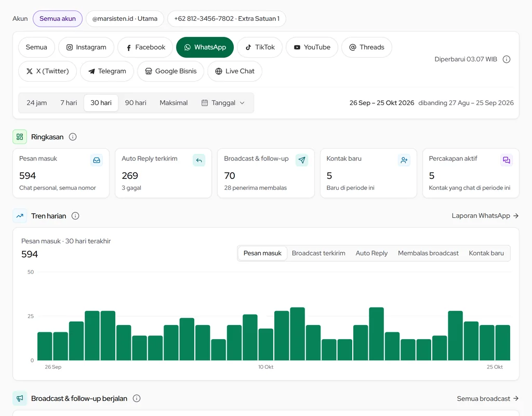The height and width of the screenshot is (416, 532).
Task: Click the Ringkasan grid section icon
Action: pos(20,137)
